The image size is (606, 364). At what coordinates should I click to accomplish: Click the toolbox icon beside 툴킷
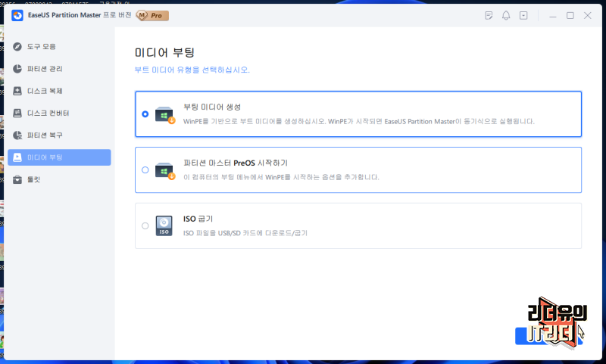tap(17, 180)
